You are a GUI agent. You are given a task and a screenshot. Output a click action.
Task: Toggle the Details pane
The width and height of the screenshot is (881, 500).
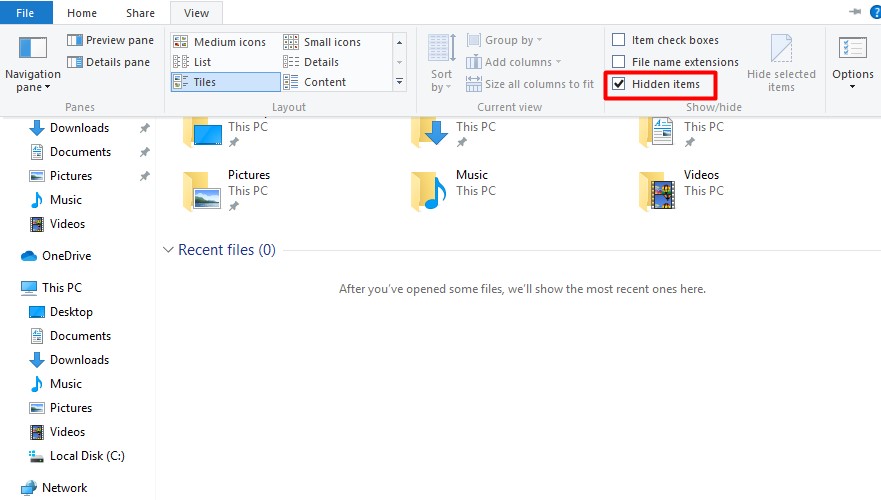(108, 62)
